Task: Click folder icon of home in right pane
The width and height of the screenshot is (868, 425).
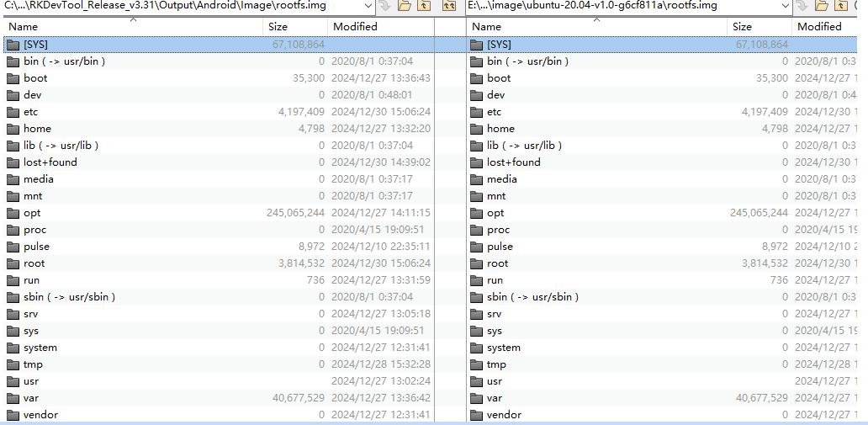Action: tap(477, 129)
